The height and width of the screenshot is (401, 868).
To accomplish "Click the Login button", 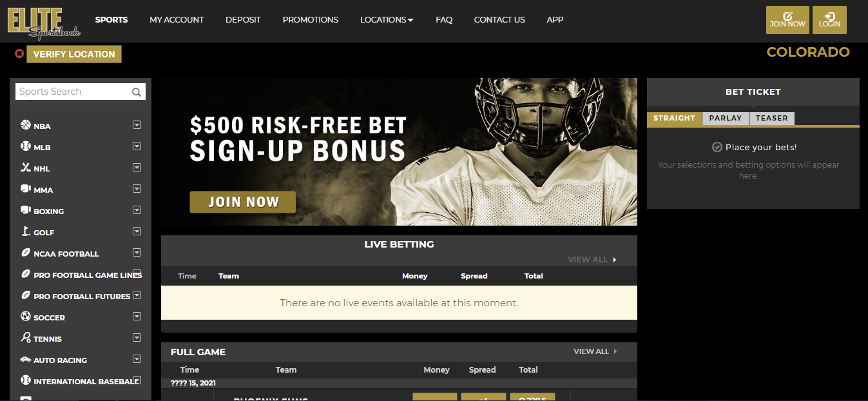I will (x=829, y=20).
